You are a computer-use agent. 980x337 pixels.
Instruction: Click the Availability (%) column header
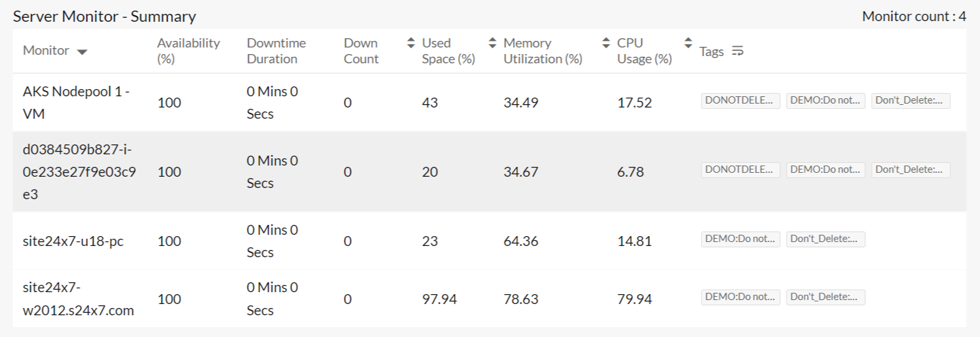[188, 51]
